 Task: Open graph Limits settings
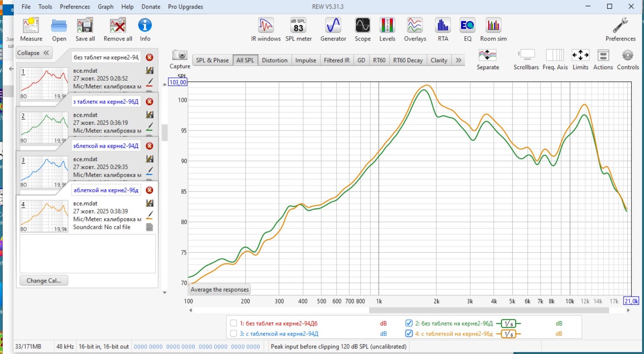pos(580,59)
